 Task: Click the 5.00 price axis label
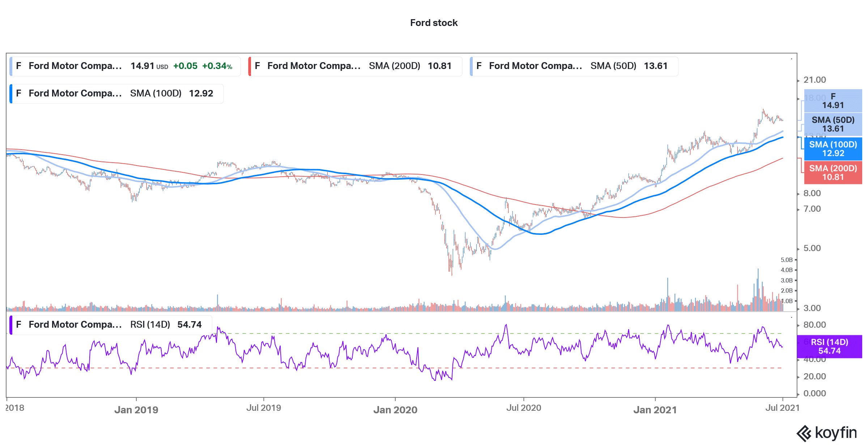coord(812,248)
